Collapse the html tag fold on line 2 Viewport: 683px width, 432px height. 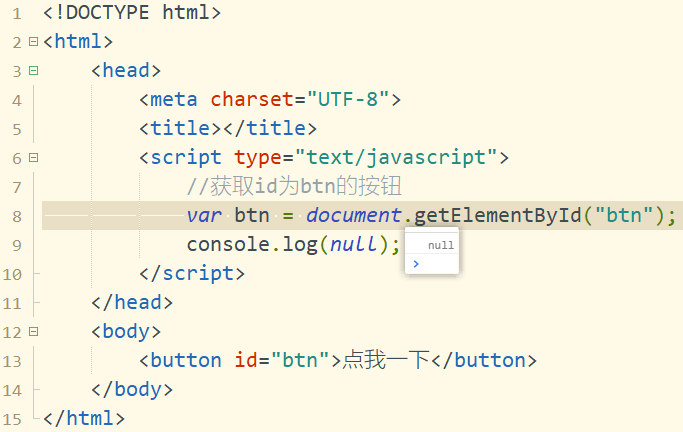[x=33, y=42]
